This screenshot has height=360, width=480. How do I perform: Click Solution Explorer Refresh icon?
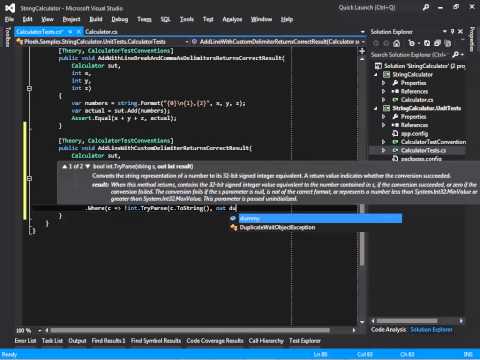coord(427,43)
